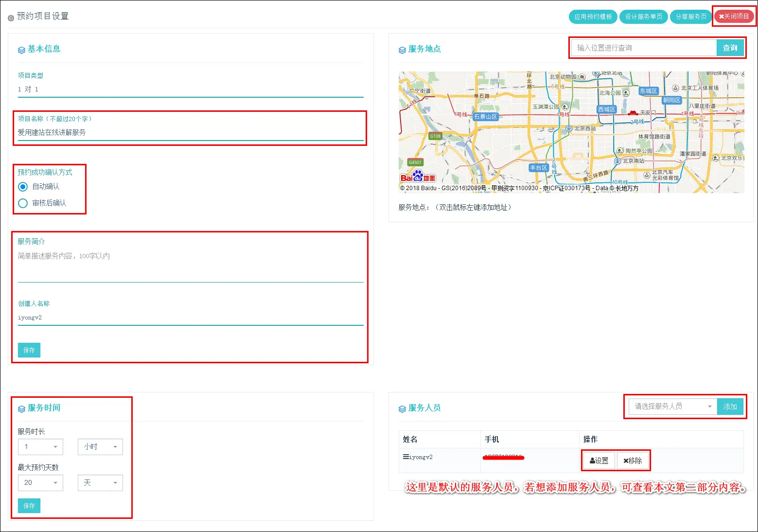The image size is (758, 532).
Task: Click the gear icon beside 预约项目设置
Action: coord(11,18)
